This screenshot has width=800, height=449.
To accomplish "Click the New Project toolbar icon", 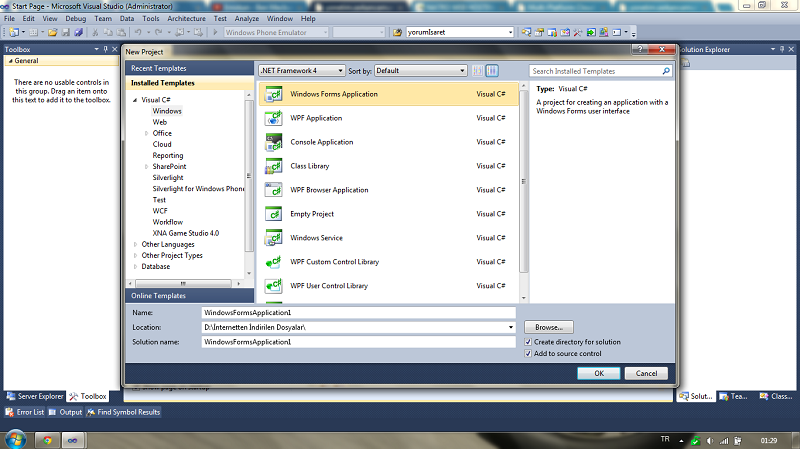I will (x=14, y=32).
